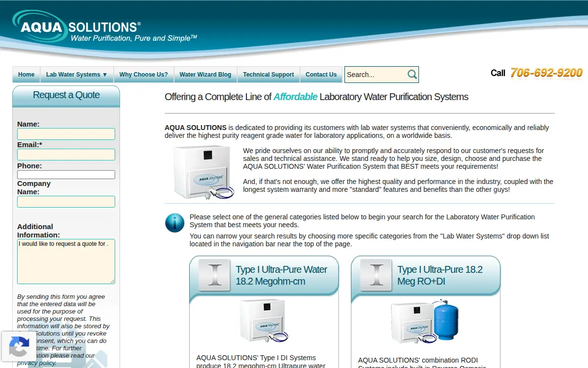
Task: Click the RO+DI system with blue tank image
Action: click(x=425, y=321)
